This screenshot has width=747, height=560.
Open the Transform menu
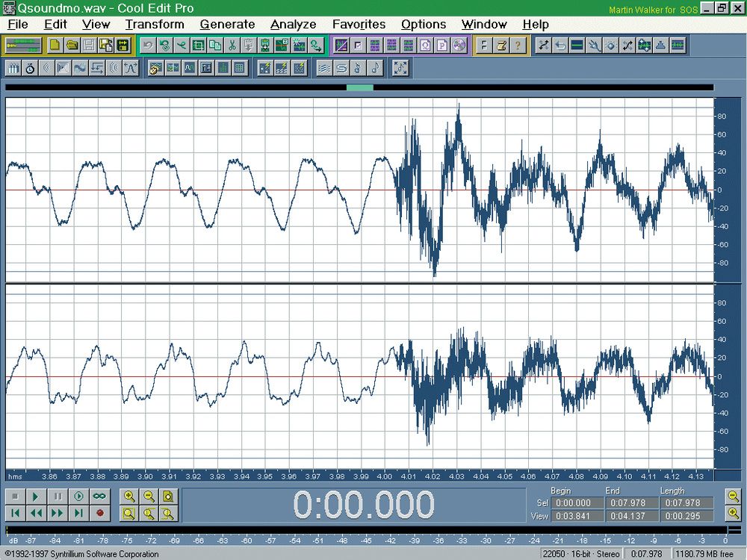tap(155, 25)
